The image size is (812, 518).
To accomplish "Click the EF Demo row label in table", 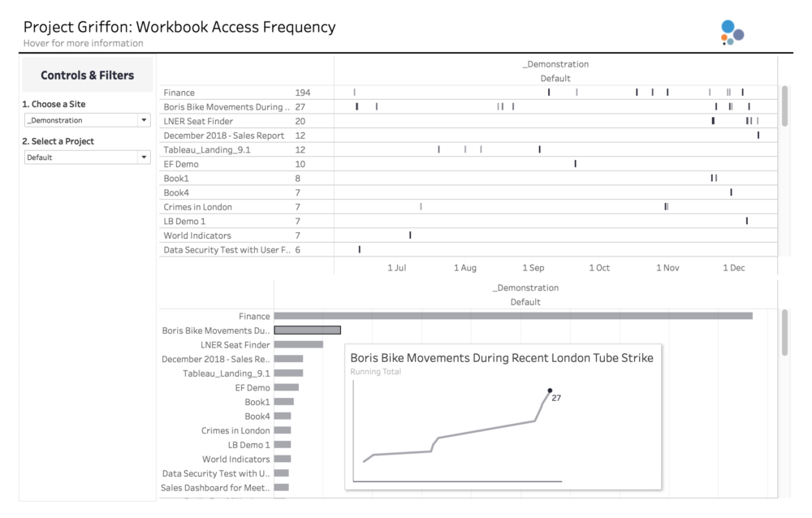I will (181, 164).
